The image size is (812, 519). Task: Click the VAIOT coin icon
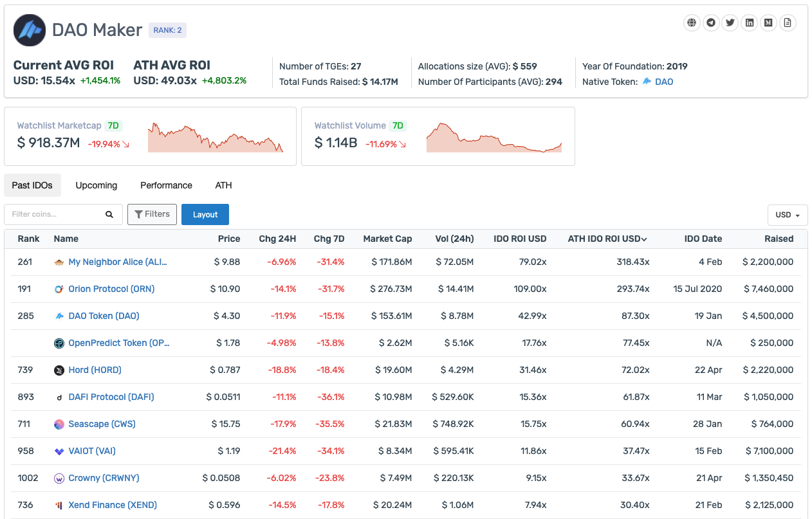(59, 451)
